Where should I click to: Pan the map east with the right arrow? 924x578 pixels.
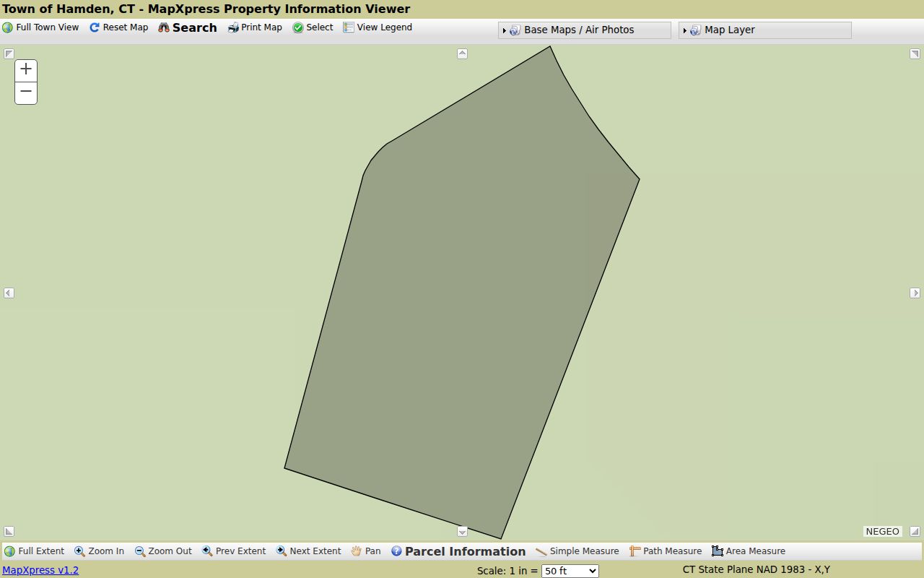pyautogui.click(x=915, y=293)
